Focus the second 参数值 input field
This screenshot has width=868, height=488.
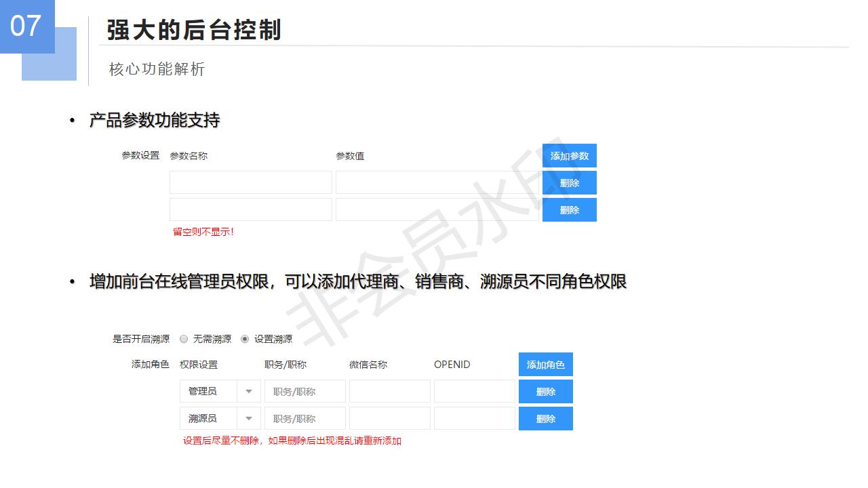pyautogui.click(x=437, y=209)
